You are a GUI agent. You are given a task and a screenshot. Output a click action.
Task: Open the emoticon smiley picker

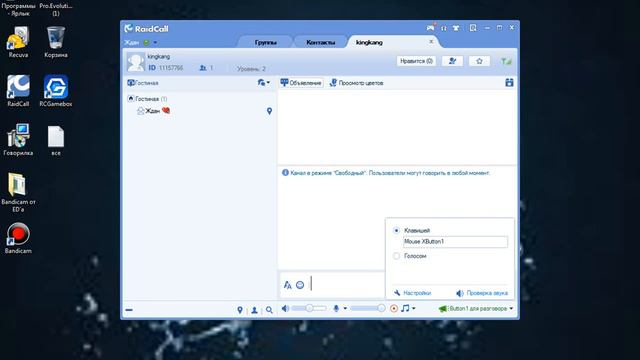point(300,285)
